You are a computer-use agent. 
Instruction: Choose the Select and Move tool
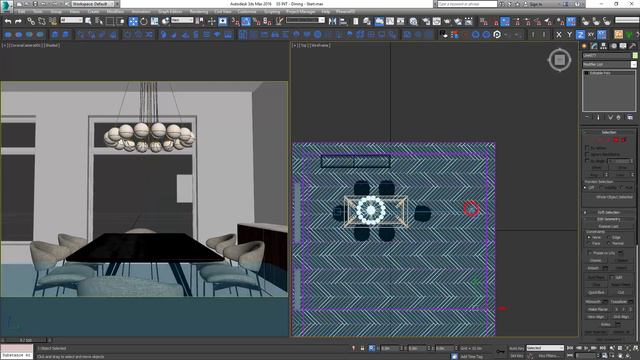[133, 21]
